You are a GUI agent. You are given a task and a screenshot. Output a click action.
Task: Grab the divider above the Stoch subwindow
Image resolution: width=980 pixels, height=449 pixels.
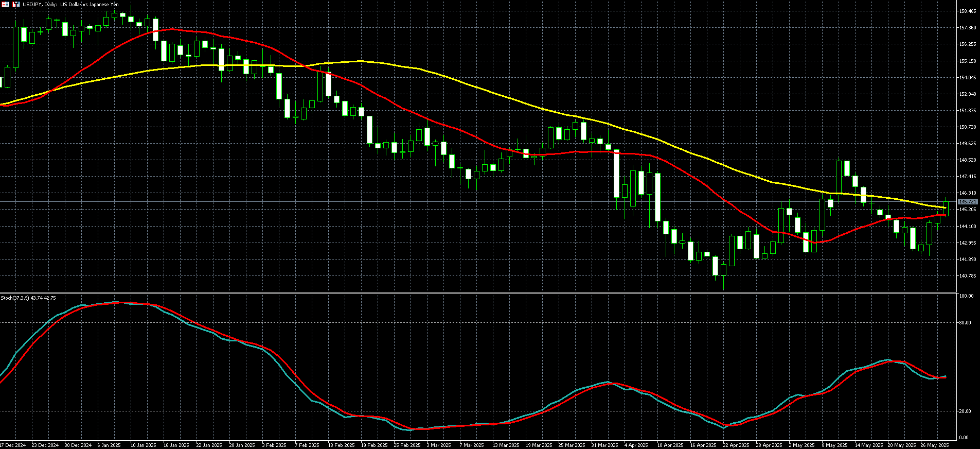[x=478, y=293]
